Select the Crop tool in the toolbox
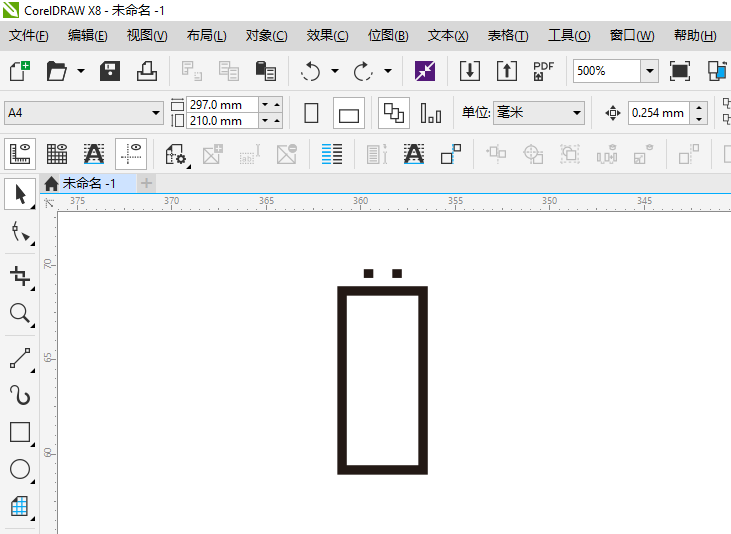731x534 pixels. pos(19,275)
